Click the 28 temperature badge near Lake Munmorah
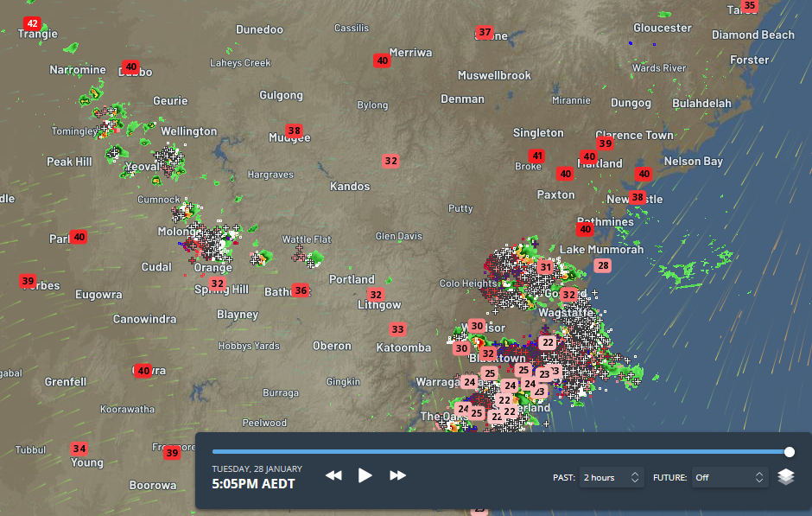Image resolution: width=812 pixels, height=516 pixels. click(603, 265)
